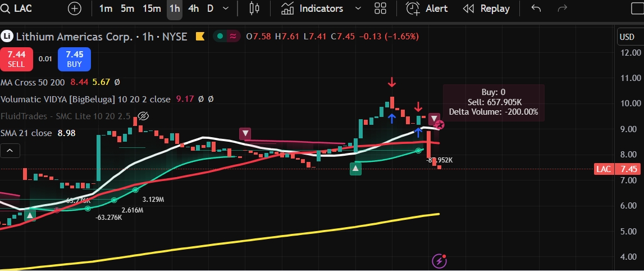Viewport: 644px width, 271px height.
Task: Click the Sell: 657.905K readout
Action: 495,102
